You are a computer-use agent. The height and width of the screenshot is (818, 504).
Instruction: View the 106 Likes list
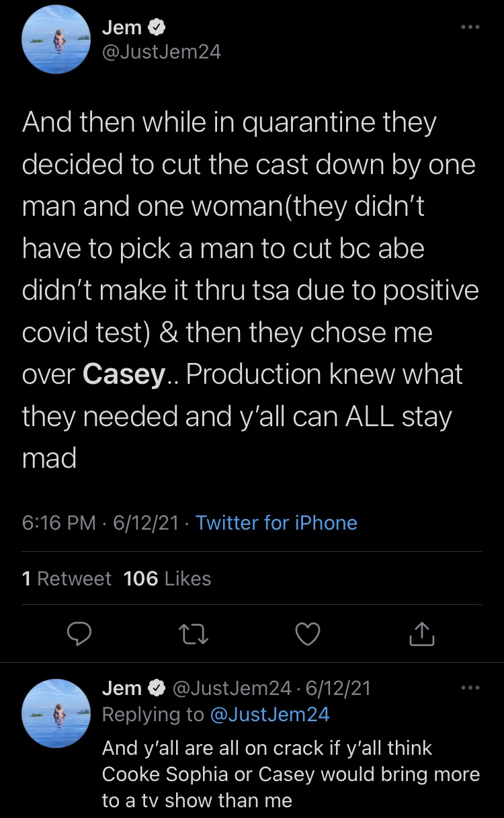coord(167,579)
